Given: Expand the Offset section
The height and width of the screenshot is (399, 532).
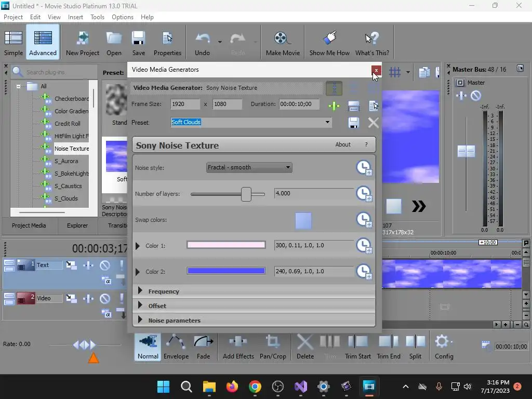Looking at the screenshot, I should [x=140, y=305].
